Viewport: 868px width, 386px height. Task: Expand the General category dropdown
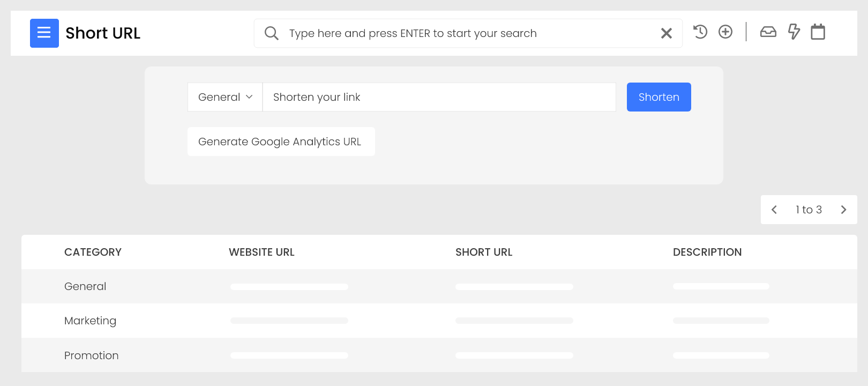225,97
